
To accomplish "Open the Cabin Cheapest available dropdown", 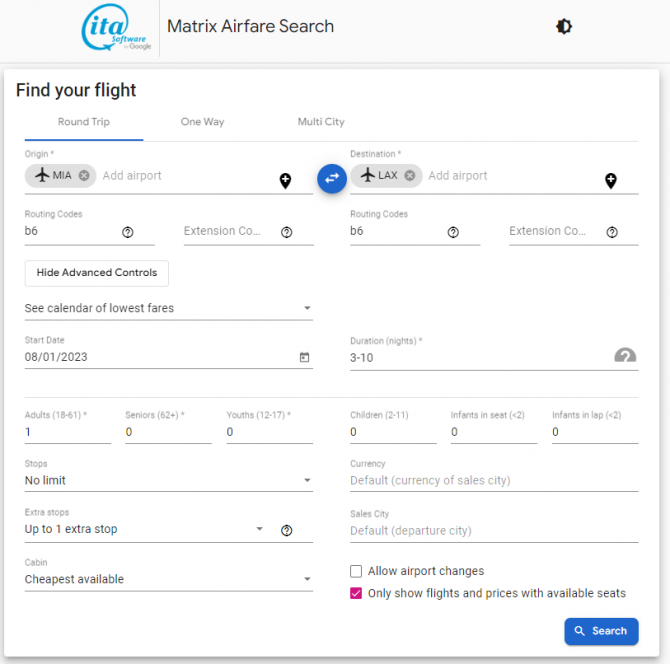I will 169,579.
